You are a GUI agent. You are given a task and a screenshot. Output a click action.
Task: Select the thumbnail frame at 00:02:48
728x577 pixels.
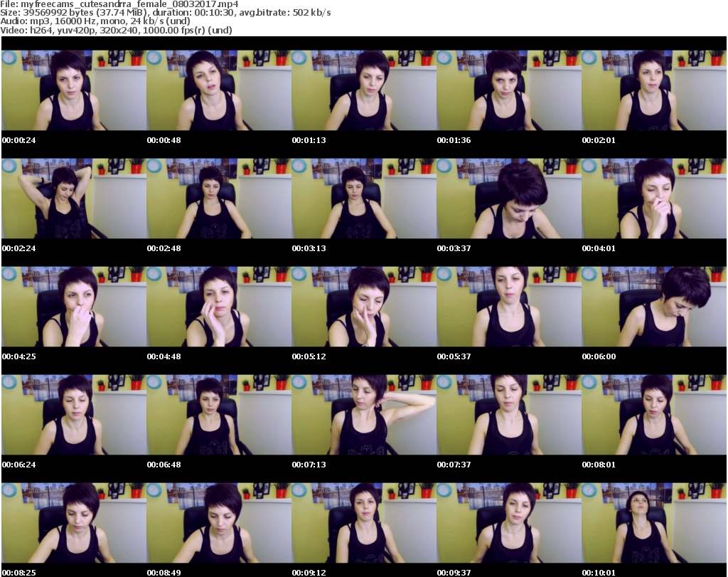click(219, 198)
